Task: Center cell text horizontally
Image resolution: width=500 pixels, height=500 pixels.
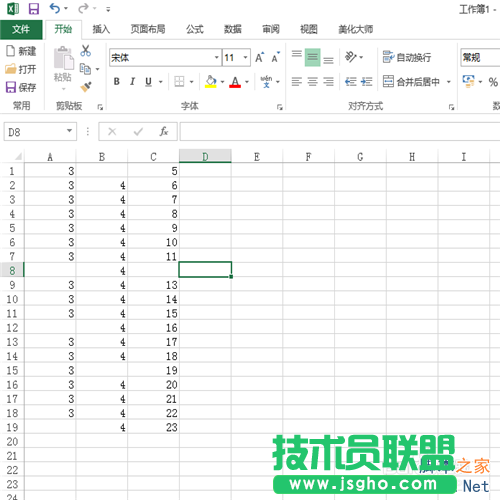Action: [x=313, y=81]
